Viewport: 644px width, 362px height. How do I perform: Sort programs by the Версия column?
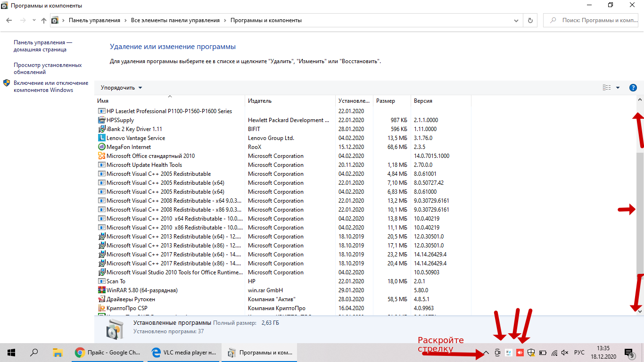(441, 101)
